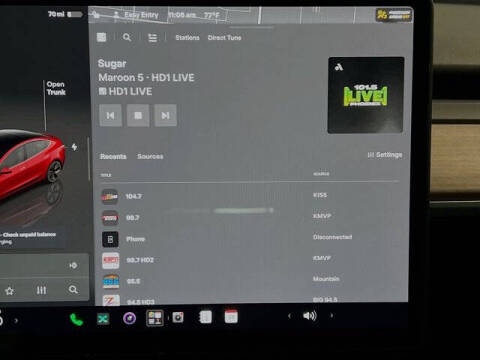Viewport: 480px width, 360px height.
Task: Open the Calendar app in dock
Action: tap(231, 317)
